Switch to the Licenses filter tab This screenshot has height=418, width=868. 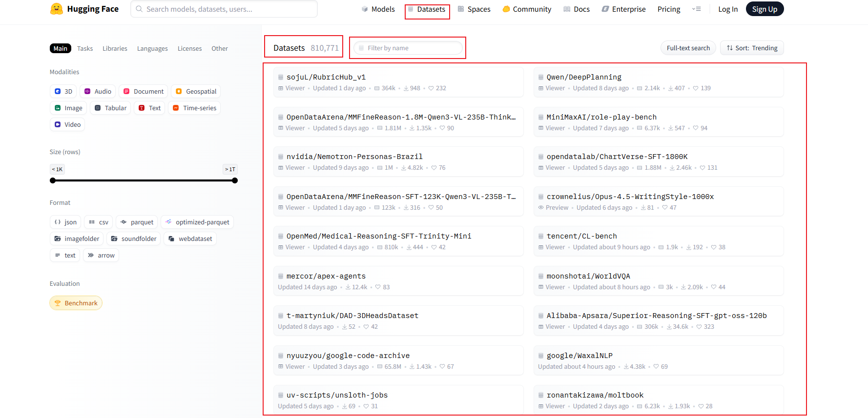(189, 48)
